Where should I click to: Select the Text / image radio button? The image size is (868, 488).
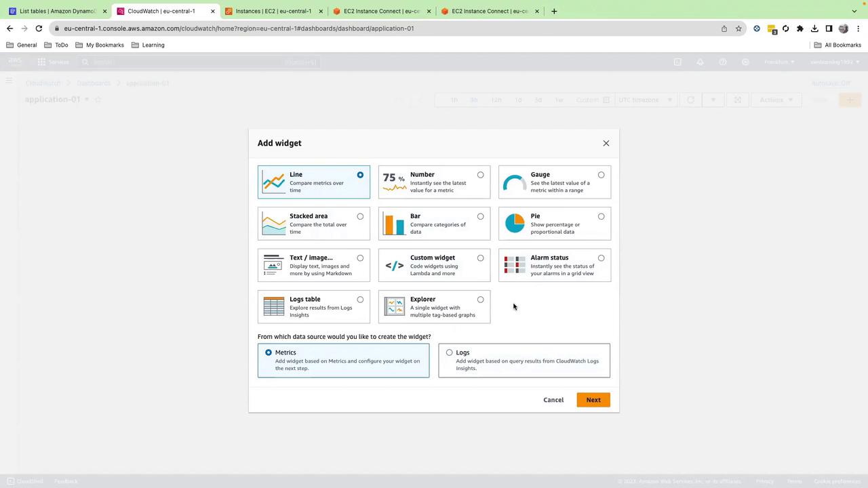[x=360, y=258]
